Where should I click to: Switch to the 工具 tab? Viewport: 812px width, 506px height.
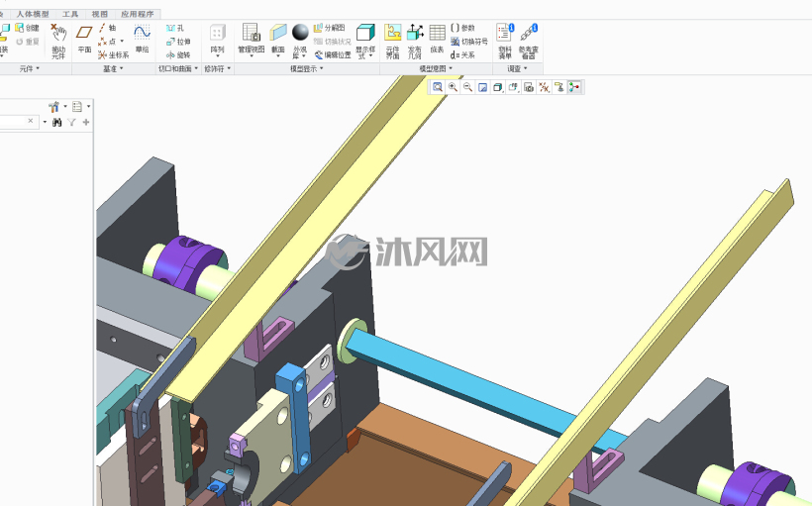pos(70,14)
